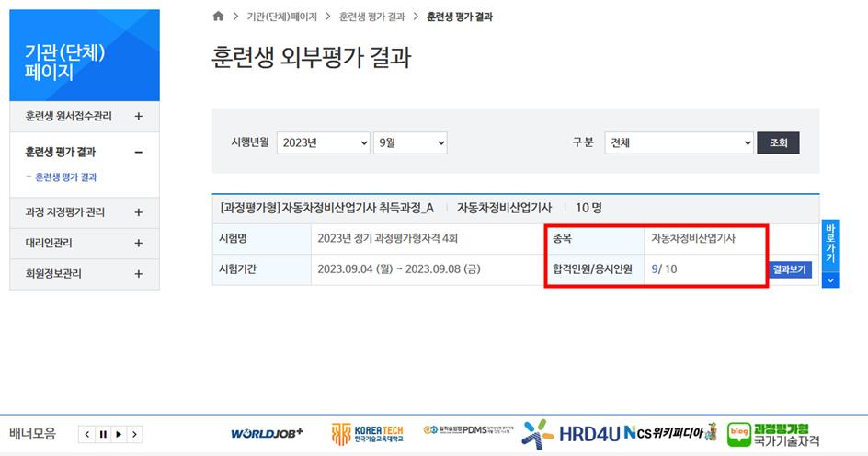Click the 결과보기 button
868x456 pixels.
790,269
